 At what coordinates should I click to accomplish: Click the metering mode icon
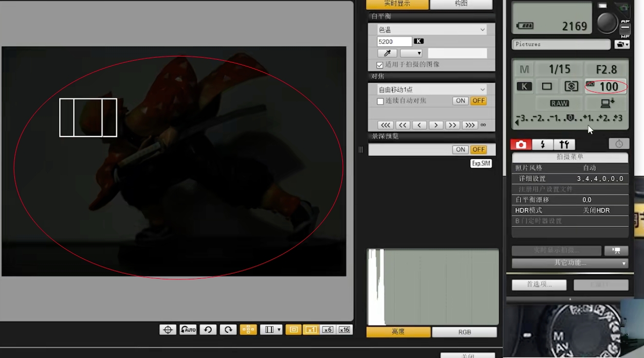click(x=571, y=86)
